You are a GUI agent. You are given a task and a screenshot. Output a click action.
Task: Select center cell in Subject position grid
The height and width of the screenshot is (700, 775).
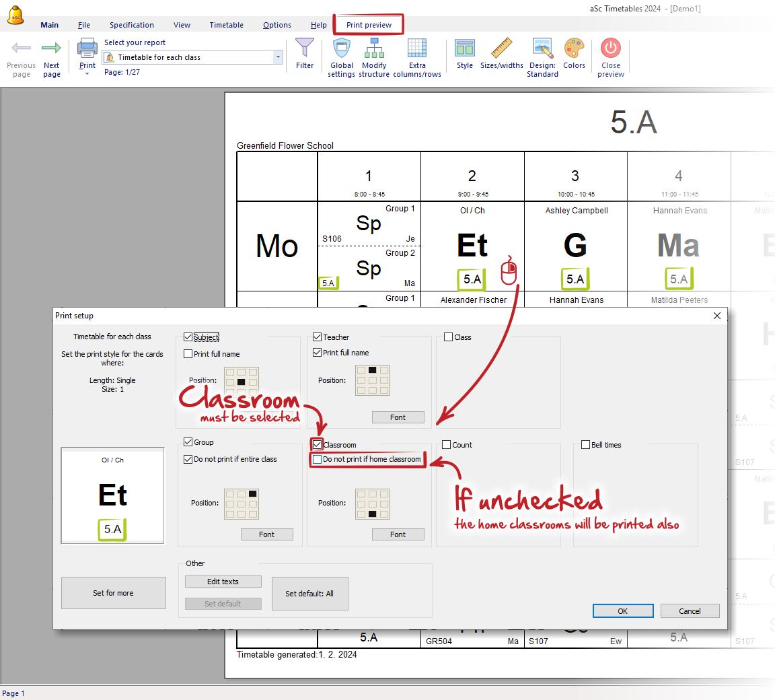242,382
